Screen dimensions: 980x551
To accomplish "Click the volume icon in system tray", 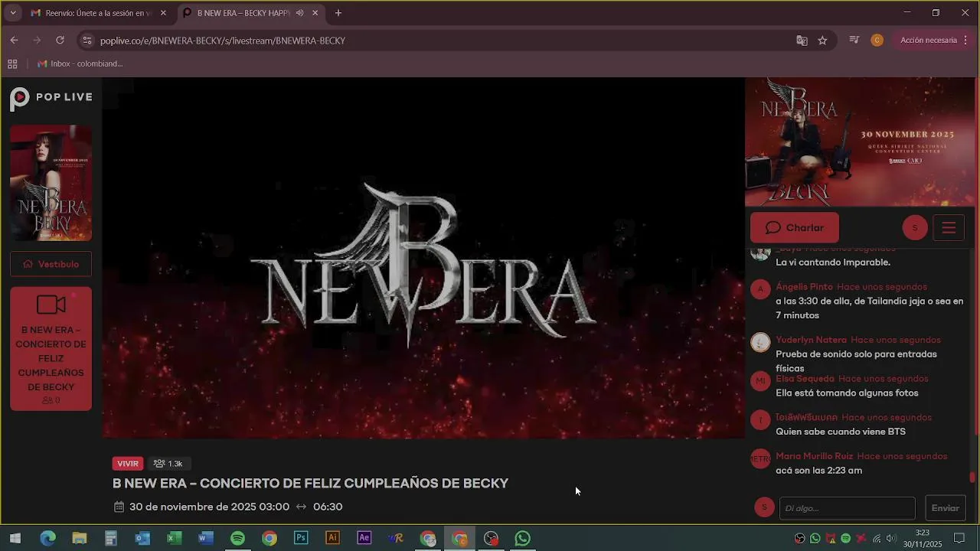I will click(891, 539).
